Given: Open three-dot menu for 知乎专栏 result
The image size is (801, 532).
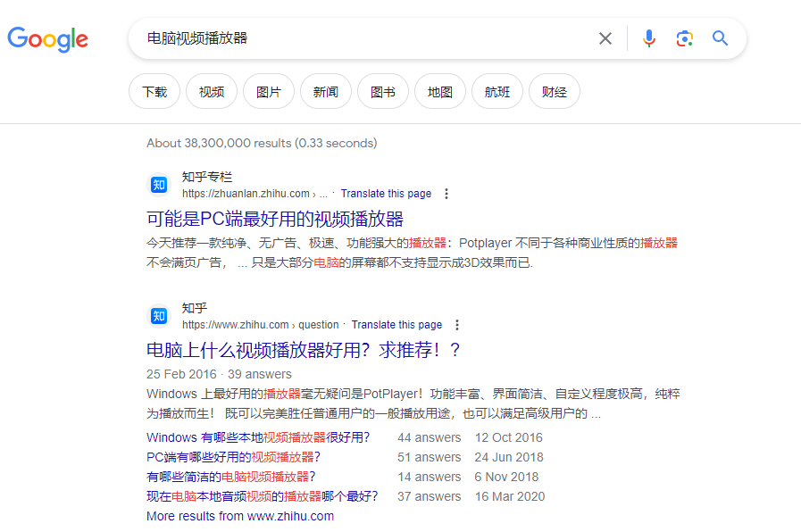Looking at the screenshot, I should 446,194.
